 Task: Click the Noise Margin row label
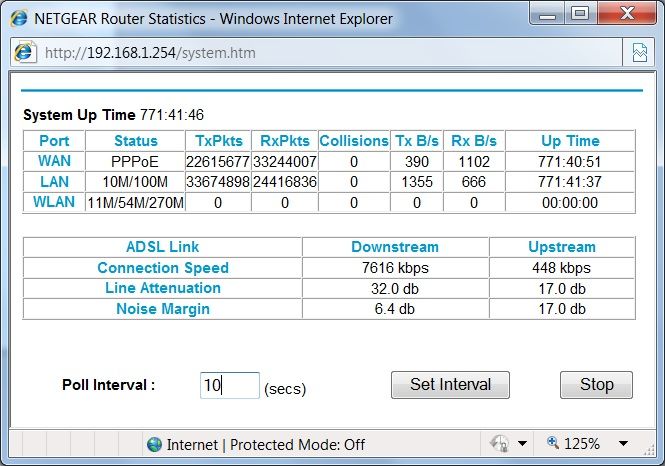pos(163,309)
